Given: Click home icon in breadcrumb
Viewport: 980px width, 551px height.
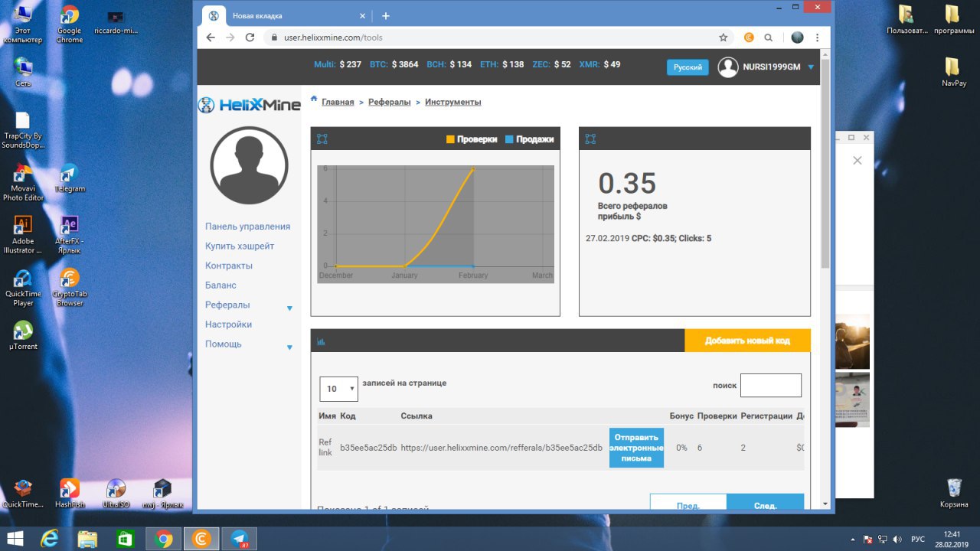Looking at the screenshot, I should [314, 99].
